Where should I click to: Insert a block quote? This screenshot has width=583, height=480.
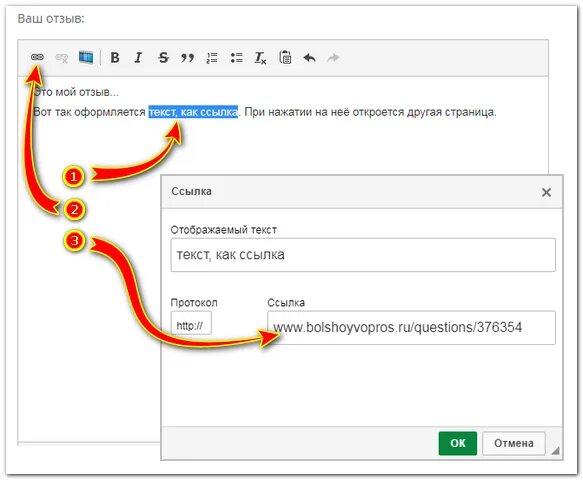[187, 58]
